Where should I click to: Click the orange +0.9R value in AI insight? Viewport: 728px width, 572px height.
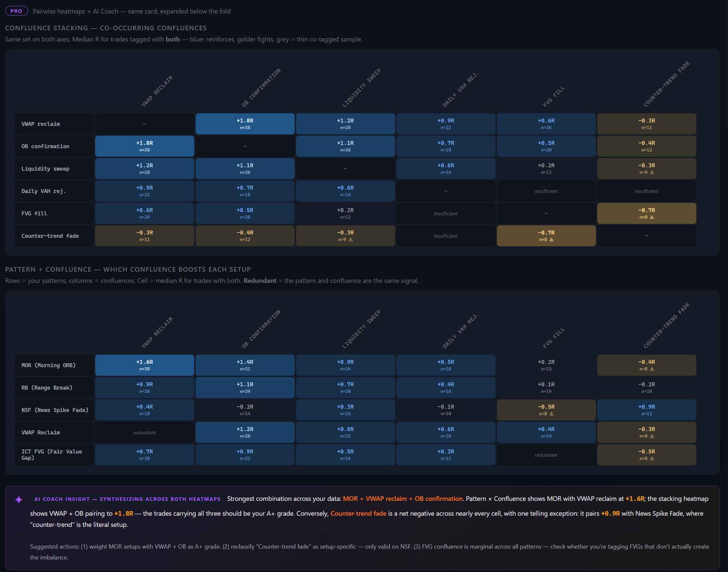coord(610,514)
